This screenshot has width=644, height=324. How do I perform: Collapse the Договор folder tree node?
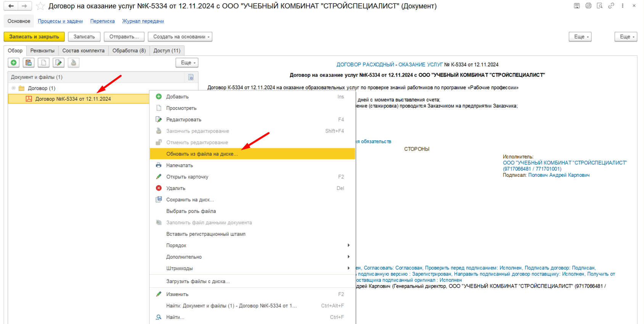point(14,88)
